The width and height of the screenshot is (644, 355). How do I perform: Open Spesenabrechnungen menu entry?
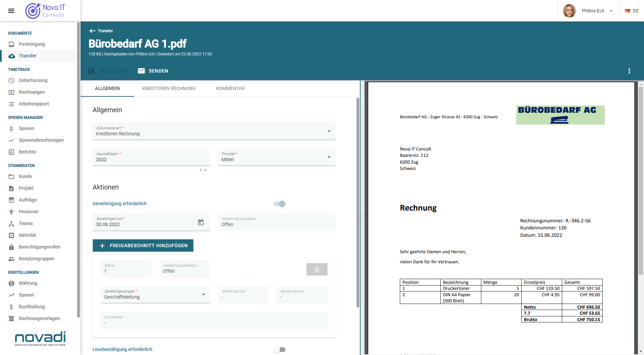coord(41,140)
